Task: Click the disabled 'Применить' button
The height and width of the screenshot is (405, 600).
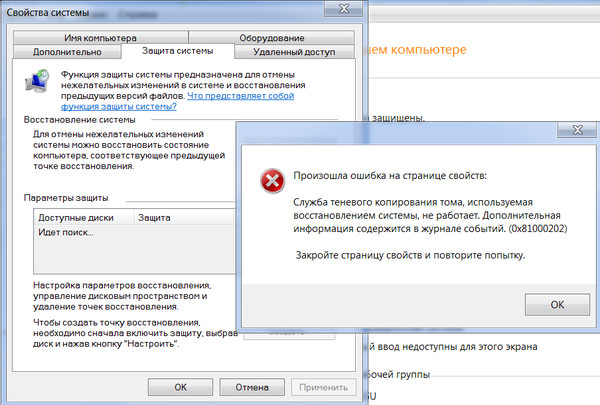Action: (323, 387)
